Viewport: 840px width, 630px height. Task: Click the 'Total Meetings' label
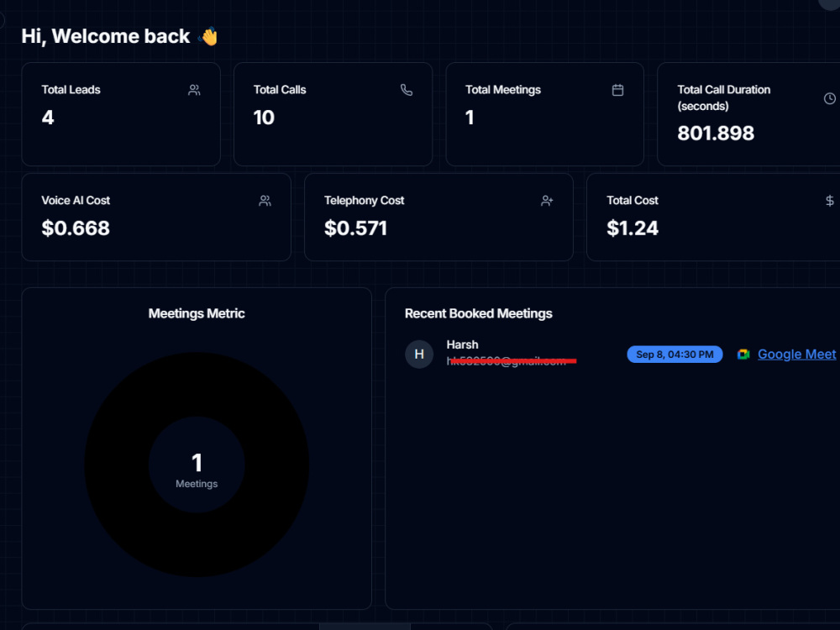(503, 90)
